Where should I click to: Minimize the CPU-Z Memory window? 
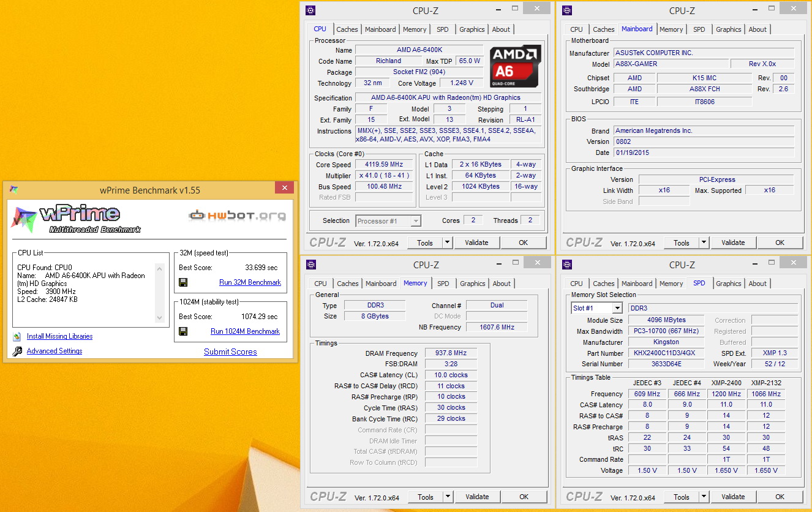[x=498, y=264]
